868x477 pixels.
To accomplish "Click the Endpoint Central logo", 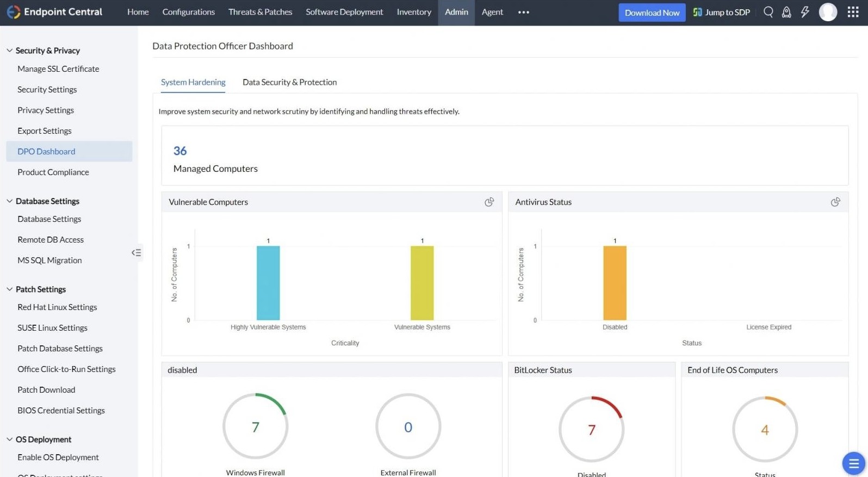I will (54, 12).
